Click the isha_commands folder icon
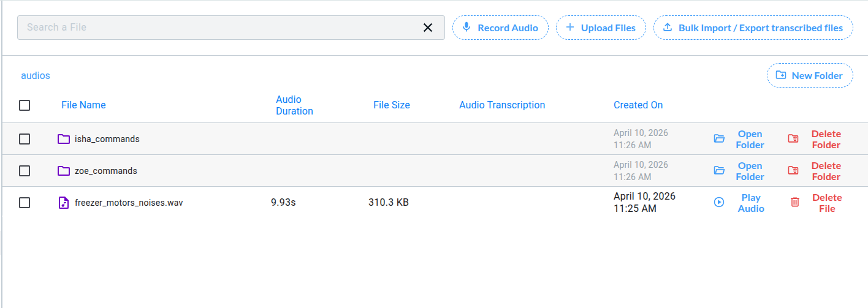The height and width of the screenshot is (308, 868). [x=64, y=139]
